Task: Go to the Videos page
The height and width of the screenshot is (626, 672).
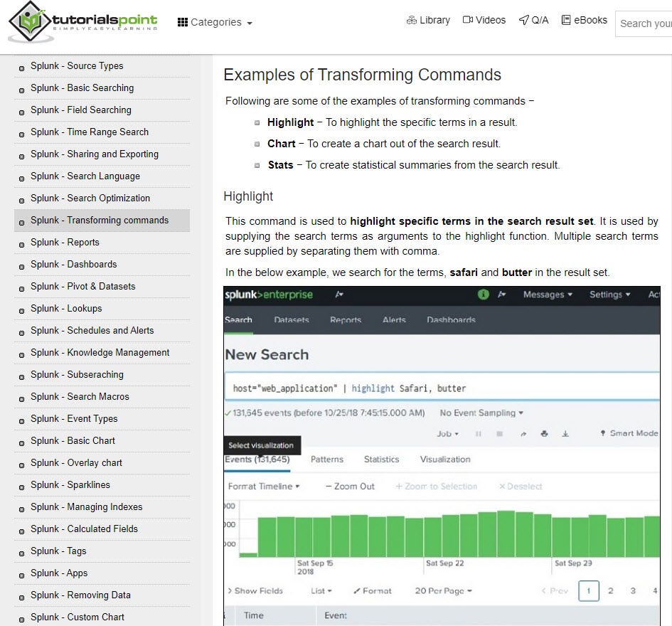Action: (484, 20)
